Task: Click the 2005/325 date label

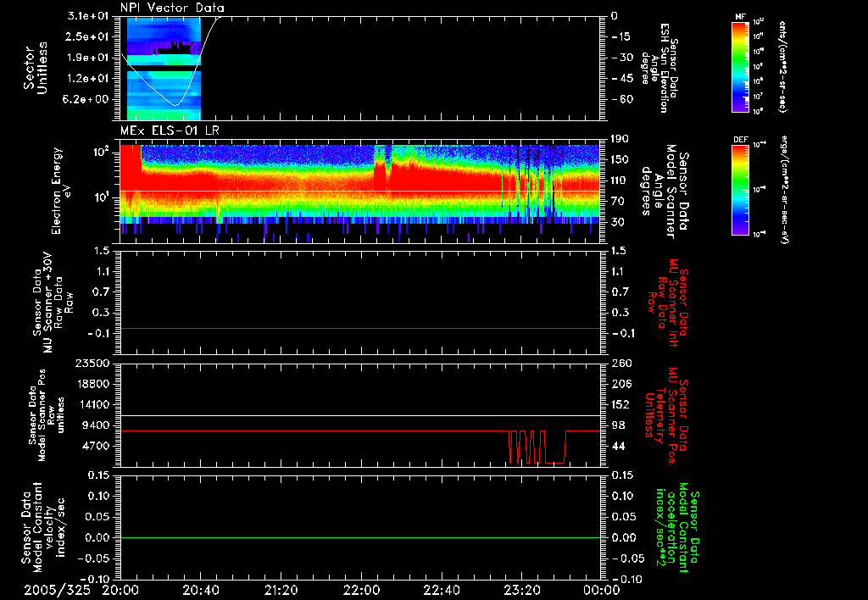Action: click(57, 590)
